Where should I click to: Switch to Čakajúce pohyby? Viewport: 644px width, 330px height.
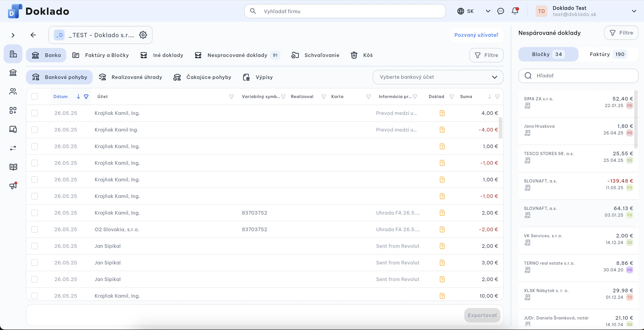[202, 77]
